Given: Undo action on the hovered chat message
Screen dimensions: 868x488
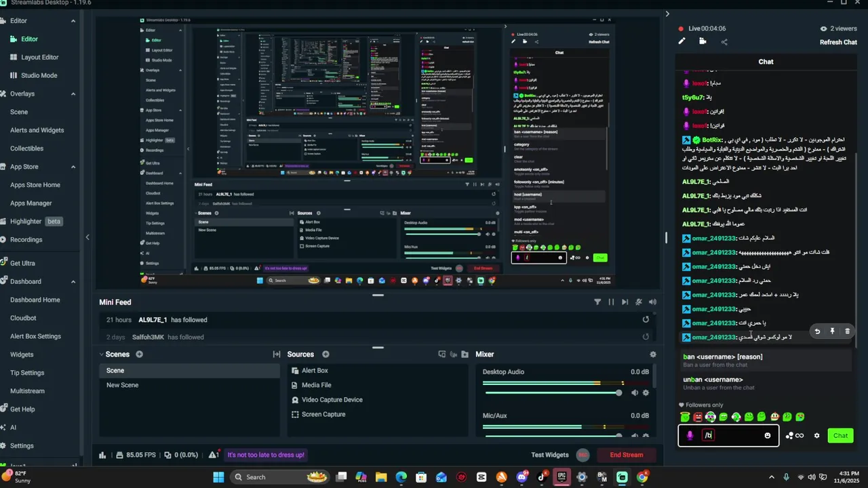Looking at the screenshot, I should (x=817, y=331).
